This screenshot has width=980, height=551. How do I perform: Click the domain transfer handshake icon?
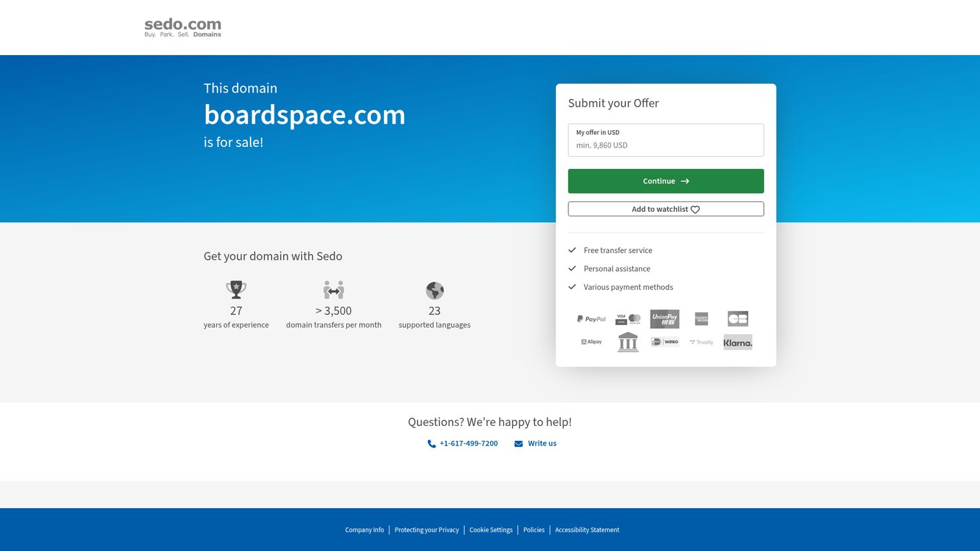(x=334, y=289)
